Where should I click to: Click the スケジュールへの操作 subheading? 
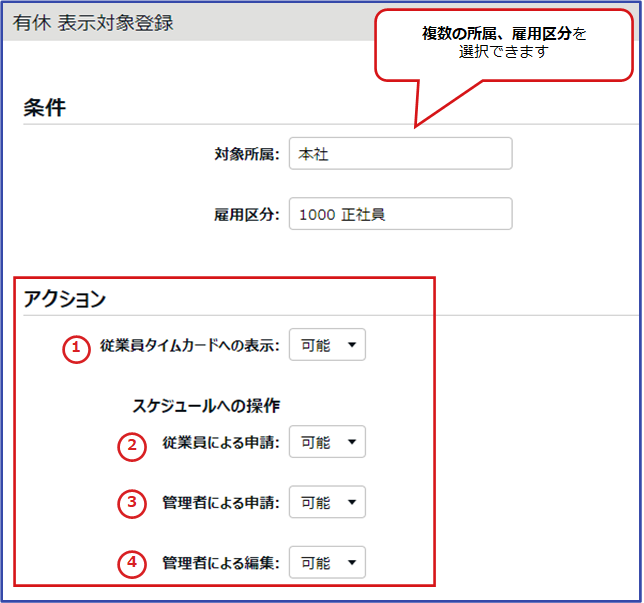(206, 406)
